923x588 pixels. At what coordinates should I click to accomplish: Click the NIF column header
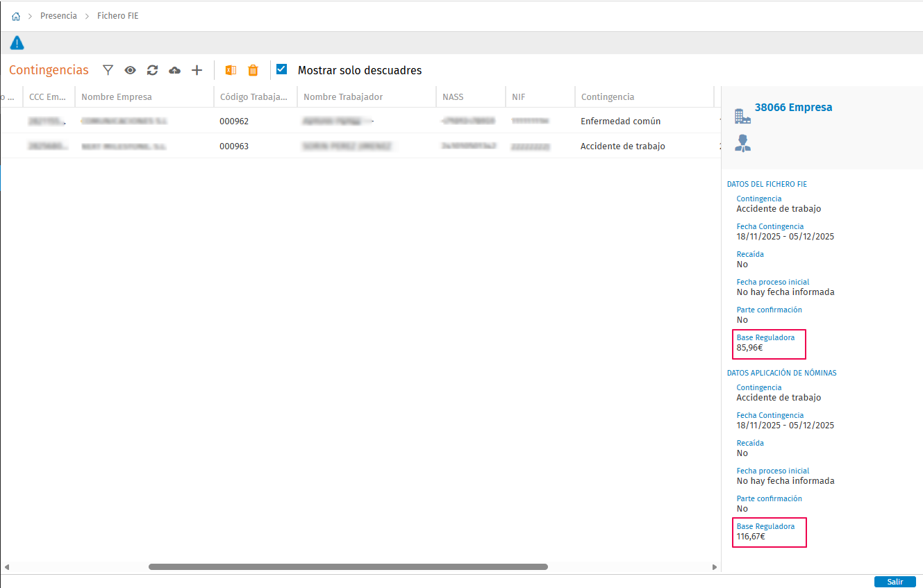540,97
